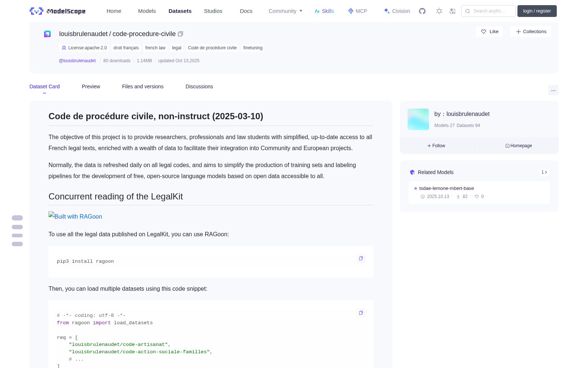Click the louisbrulenaudet owner name in title
The image size is (588, 368).
pyautogui.click(x=83, y=34)
